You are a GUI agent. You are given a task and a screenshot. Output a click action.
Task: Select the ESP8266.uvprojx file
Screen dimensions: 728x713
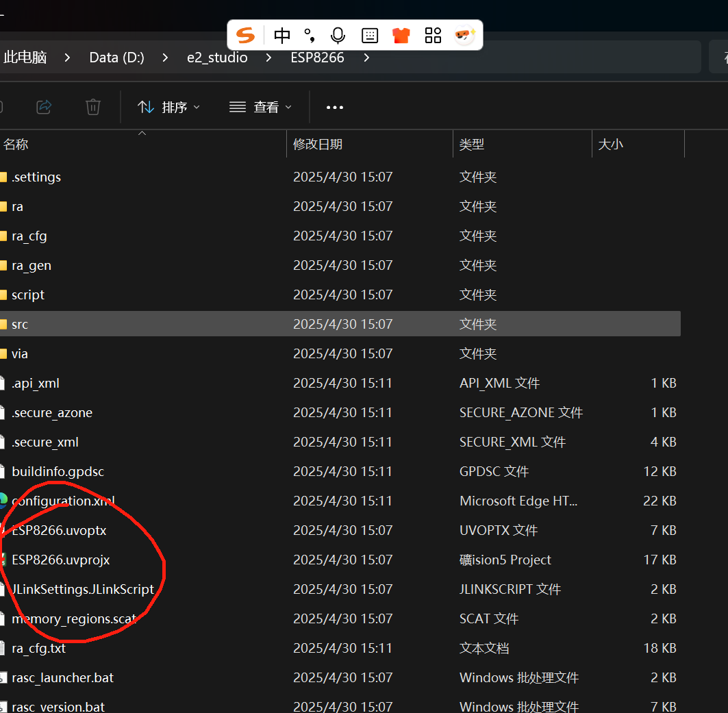coord(61,560)
